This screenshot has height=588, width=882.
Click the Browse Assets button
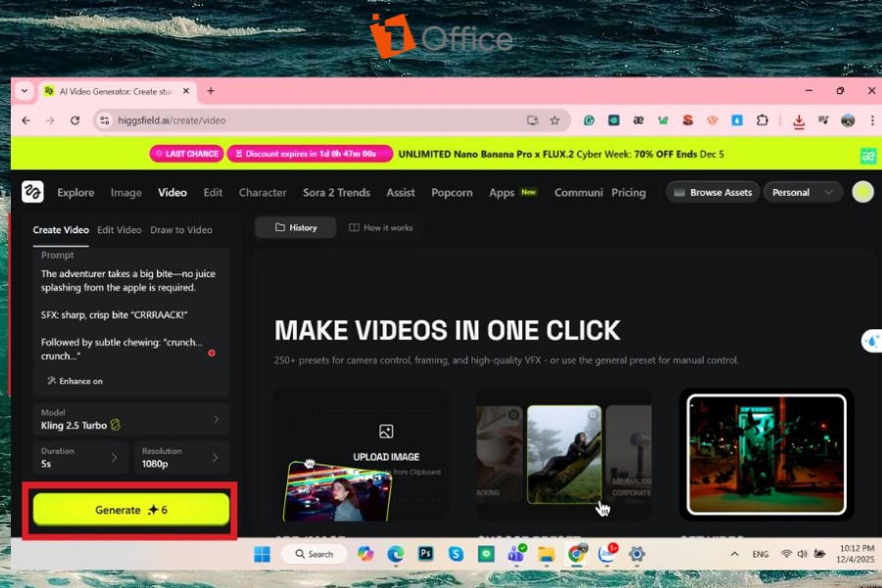click(x=712, y=192)
